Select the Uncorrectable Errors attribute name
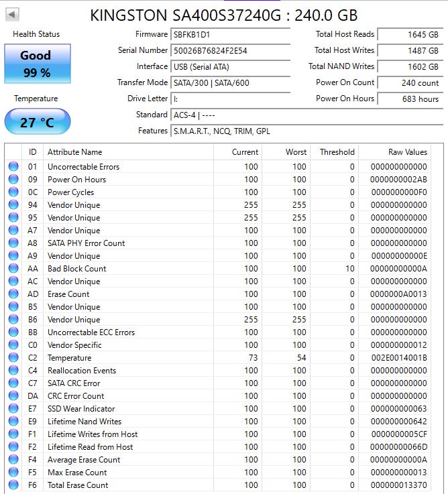Viewport: 448px width, 494px height. [x=84, y=167]
